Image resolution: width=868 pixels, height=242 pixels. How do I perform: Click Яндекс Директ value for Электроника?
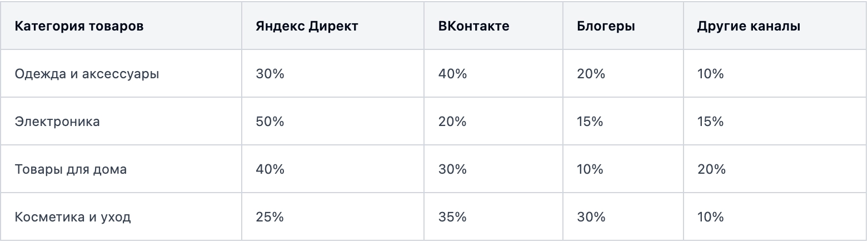(270, 122)
